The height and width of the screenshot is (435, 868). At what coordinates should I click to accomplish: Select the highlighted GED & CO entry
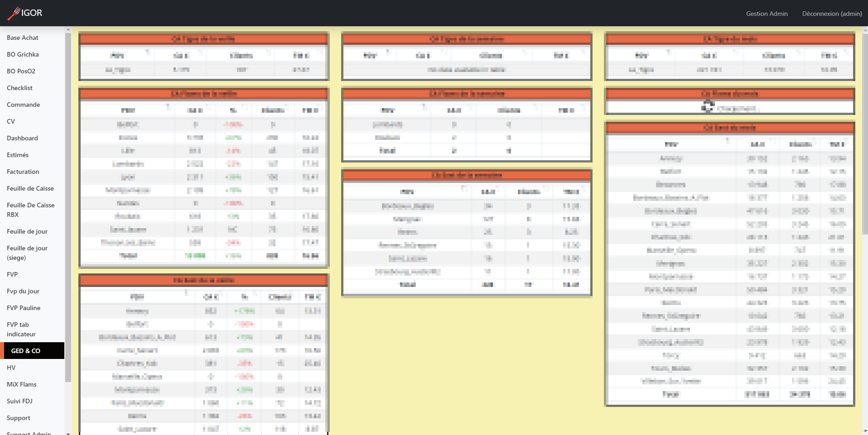(26, 351)
